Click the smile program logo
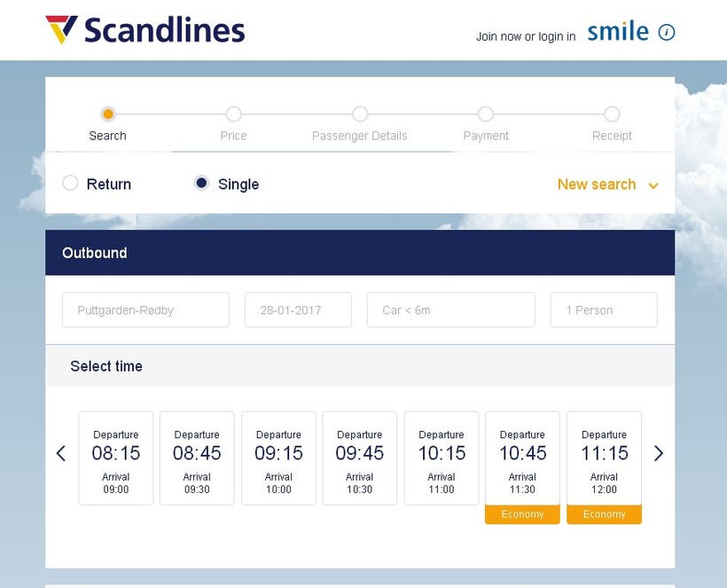 [x=618, y=32]
